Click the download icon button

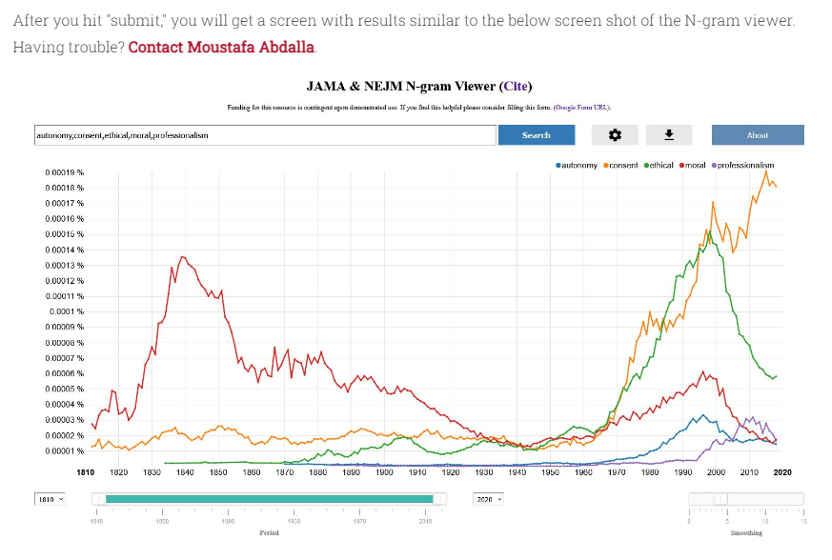pos(669,135)
